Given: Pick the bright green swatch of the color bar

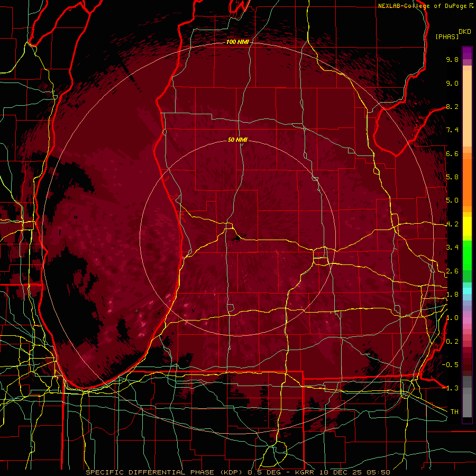Looking at the screenshot, I should click(x=467, y=254).
